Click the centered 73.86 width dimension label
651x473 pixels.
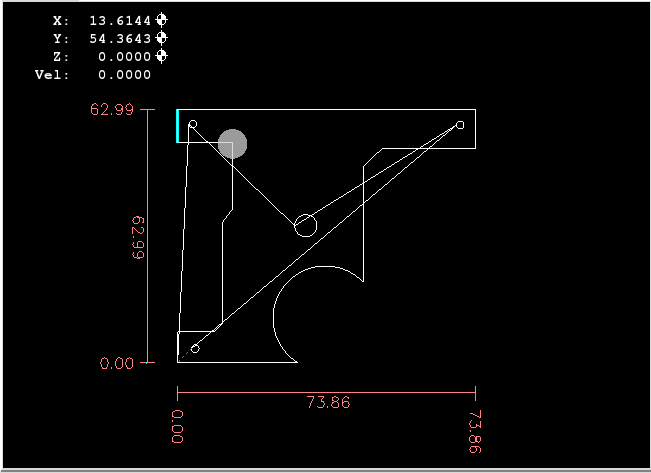point(327,402)
